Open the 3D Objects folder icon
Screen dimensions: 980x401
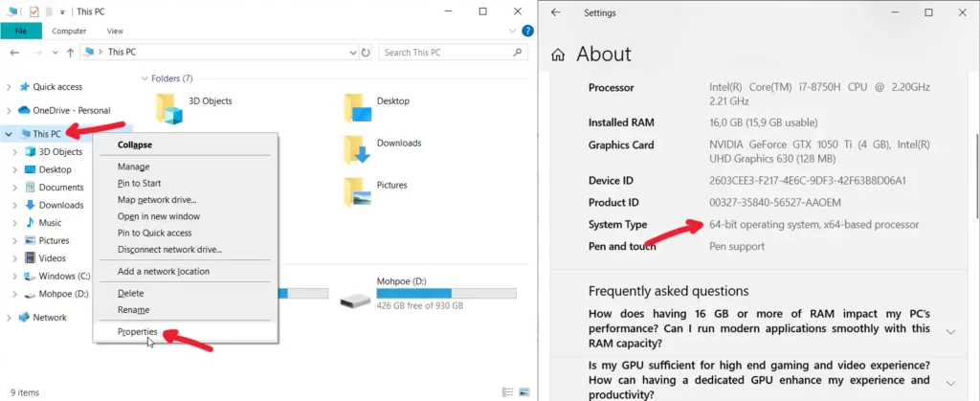168,109
